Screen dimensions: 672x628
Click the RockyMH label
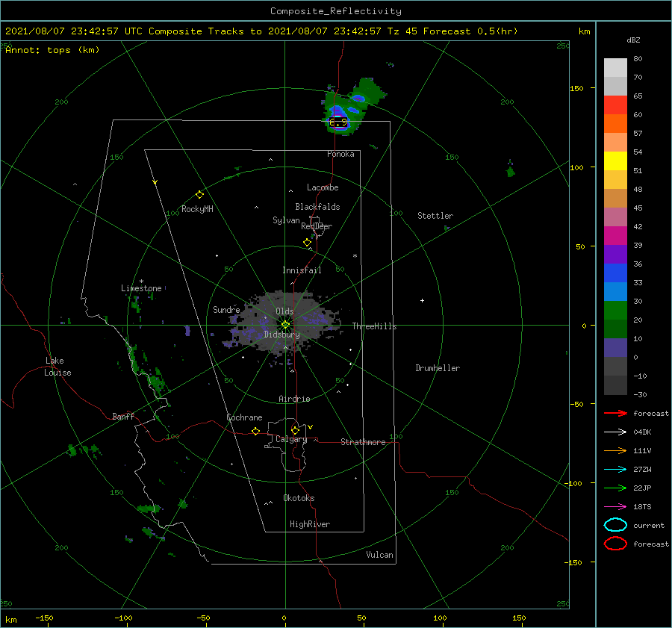click(x=197, y=209)
